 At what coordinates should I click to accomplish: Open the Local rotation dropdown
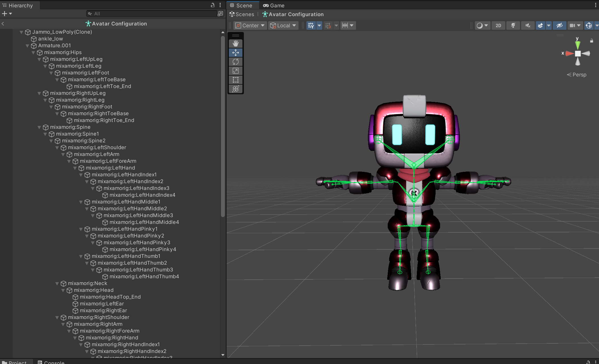283,25
